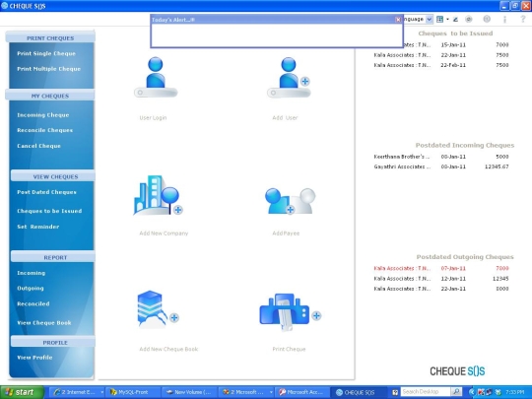Open Reconcile Cheques

click(44, 130)
